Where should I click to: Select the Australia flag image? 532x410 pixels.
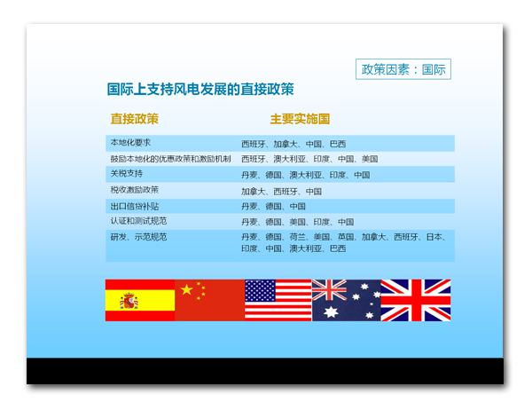pos(346,300)
